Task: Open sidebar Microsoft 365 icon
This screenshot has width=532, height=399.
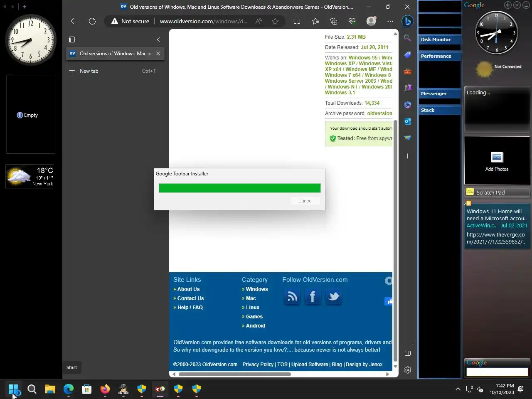Action: pyautogui.click(x=408, y=105)
